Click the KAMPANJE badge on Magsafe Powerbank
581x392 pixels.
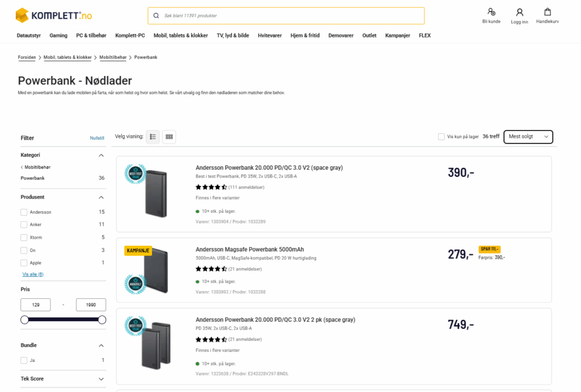pos(138,250)
